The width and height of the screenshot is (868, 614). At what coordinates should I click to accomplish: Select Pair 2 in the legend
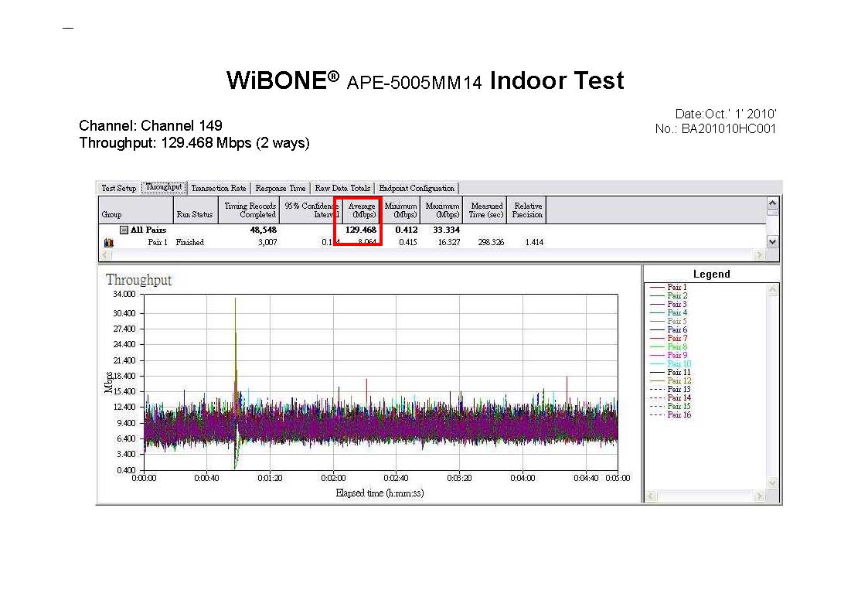click(668, 295)
